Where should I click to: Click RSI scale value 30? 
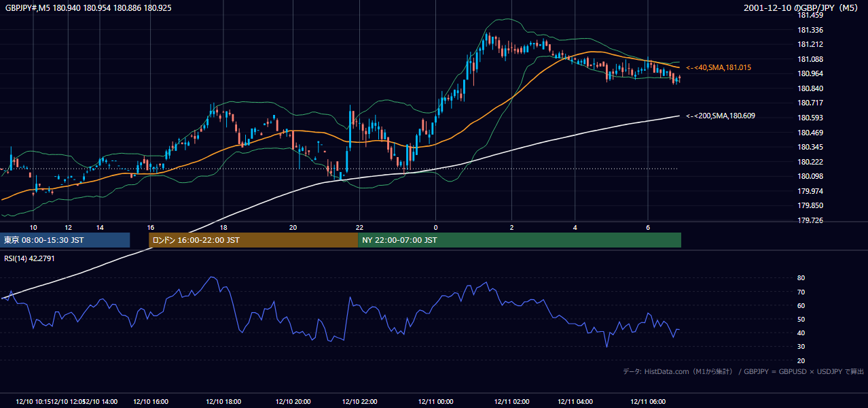click(801, 347)
